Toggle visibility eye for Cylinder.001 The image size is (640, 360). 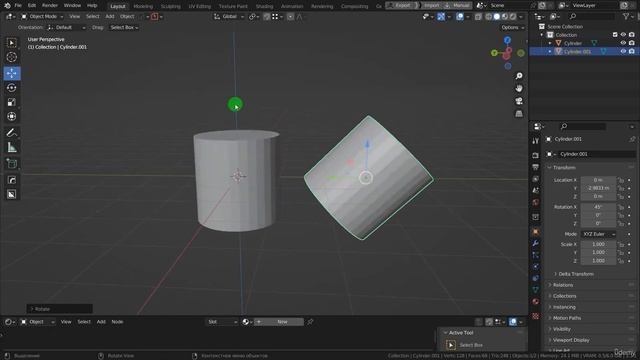623,51
